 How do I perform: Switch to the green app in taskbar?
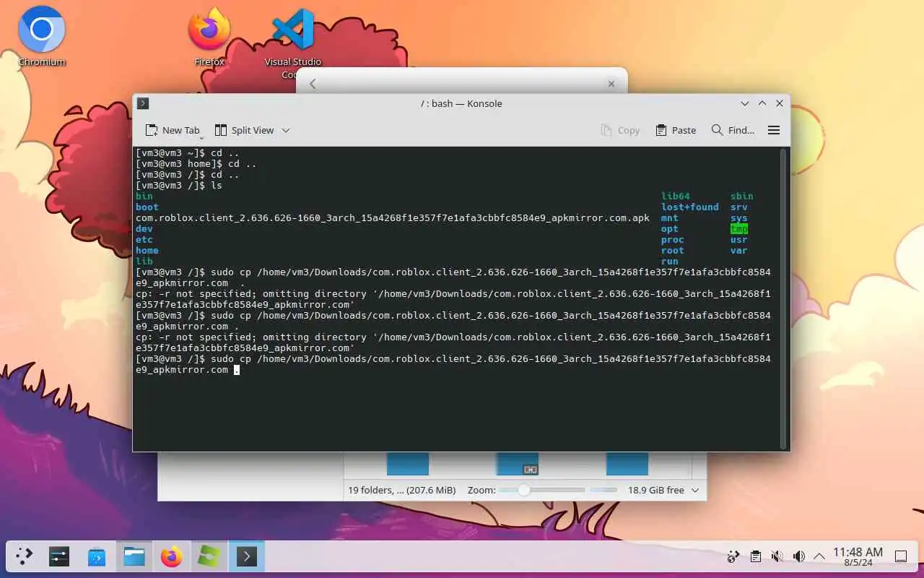209,556
